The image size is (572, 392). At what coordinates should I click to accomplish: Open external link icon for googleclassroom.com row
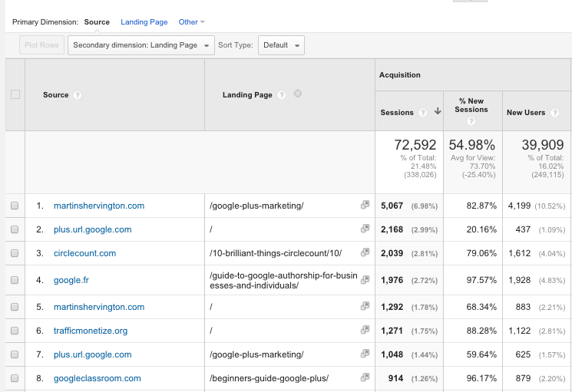tap(365, 377)
